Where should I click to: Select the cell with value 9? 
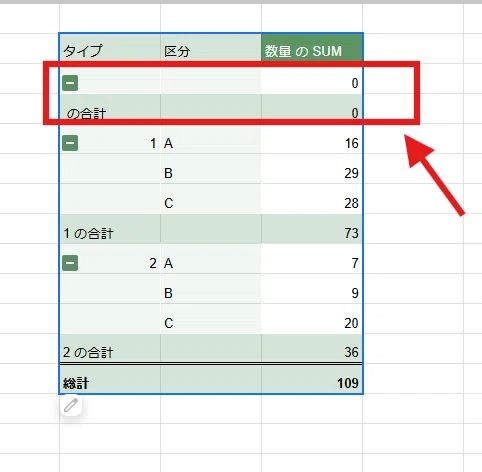[x=312, y=289]
